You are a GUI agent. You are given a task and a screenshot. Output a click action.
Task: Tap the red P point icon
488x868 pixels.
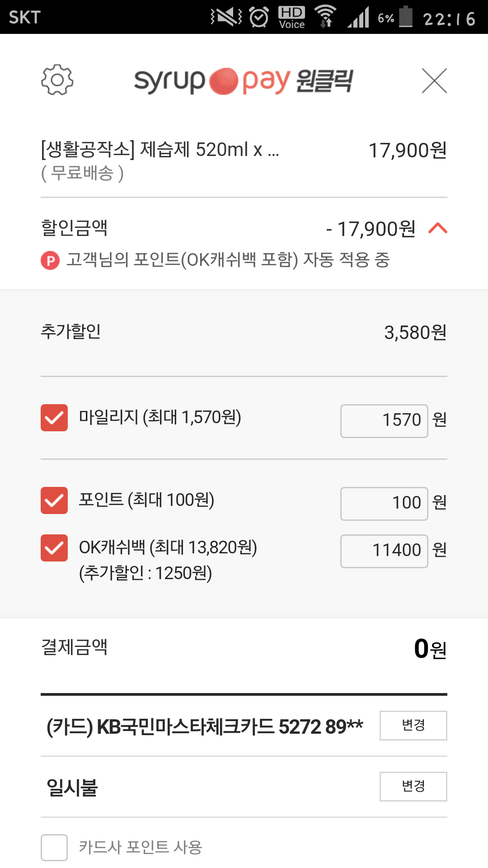(x=50, y=260)
